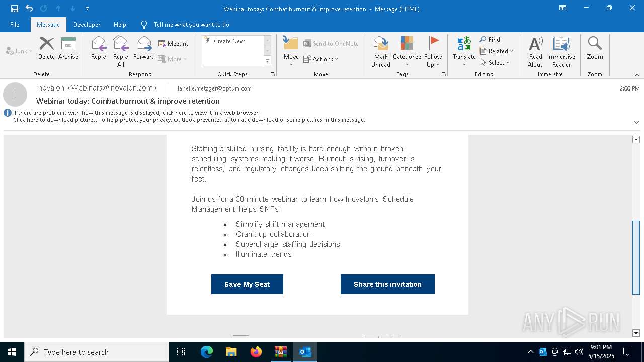Open the Action Center notifications icon

(x=627, y=352)
